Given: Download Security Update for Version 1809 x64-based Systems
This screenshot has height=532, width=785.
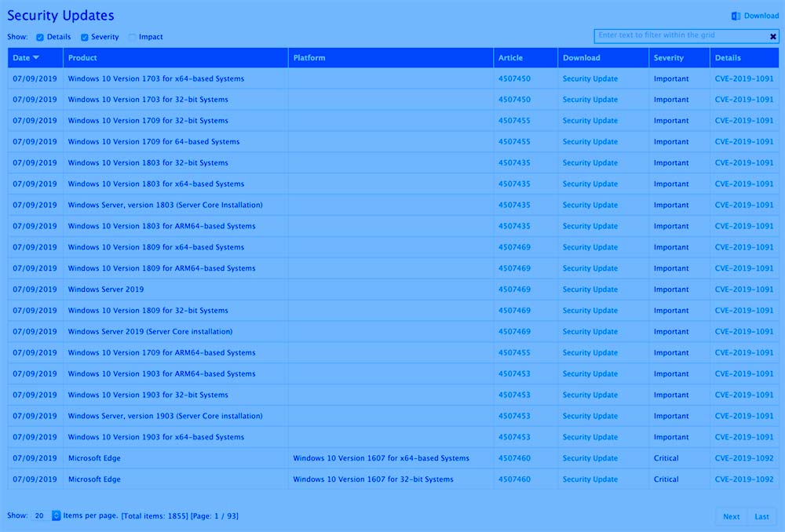Looking at the screenshot, I should tap(590, 247).
